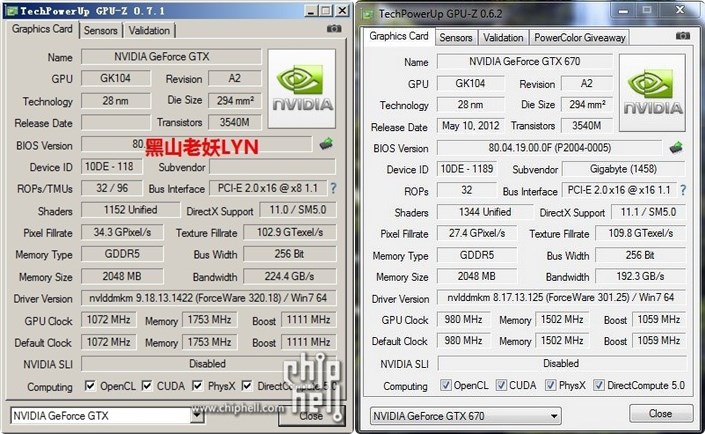Screen dimensions: 705x434
Task: Click BIOS save chip icon in GPU-Z 0.7.1
Action: pos(326,144)
